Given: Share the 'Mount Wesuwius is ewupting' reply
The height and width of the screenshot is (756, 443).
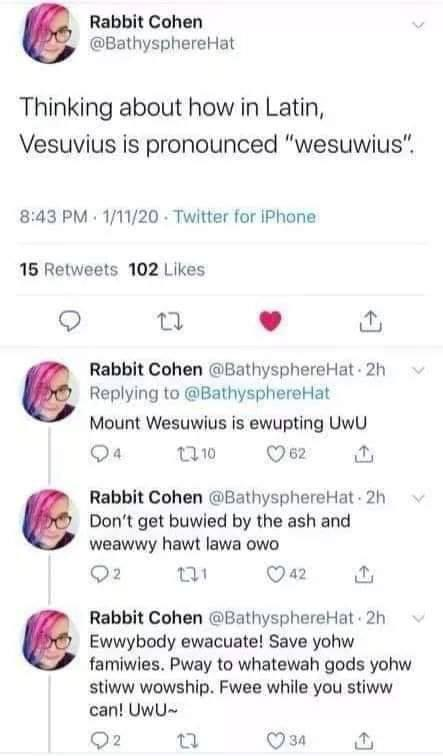Looking at the screenshot, I should tap(363, 453).
